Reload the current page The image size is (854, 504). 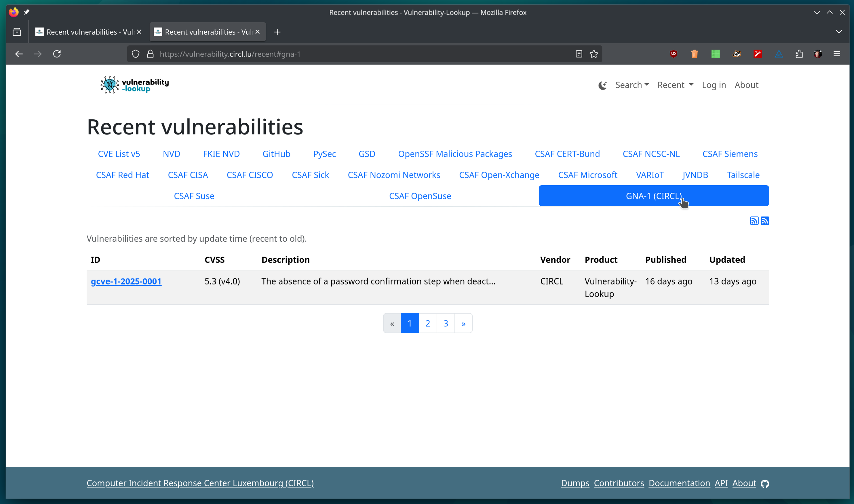[x=57, y=54]
